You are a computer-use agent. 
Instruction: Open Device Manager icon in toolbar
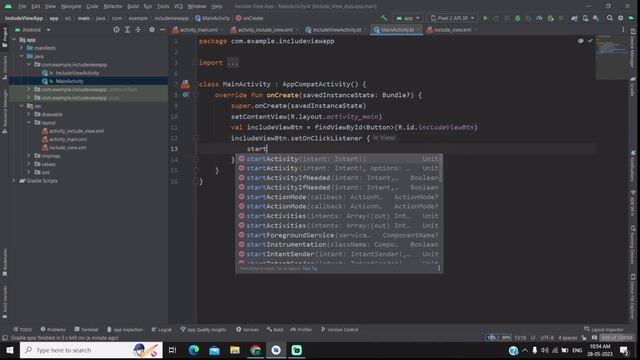pyautogui.click(x=585, y=18)
